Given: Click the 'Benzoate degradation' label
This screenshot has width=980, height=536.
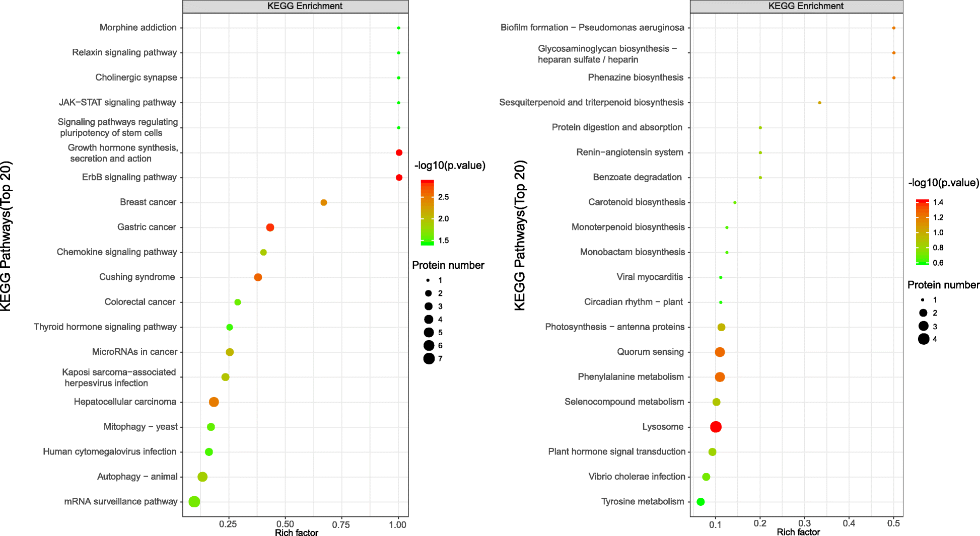Looking at the screenshot, I should click(637, 177).
